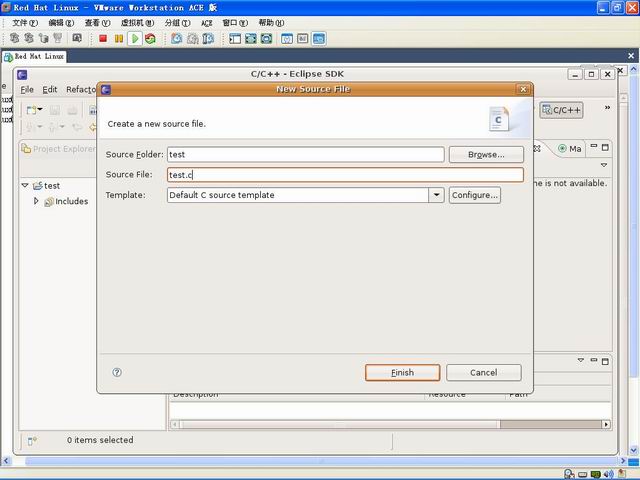The width and height of the screenshot is (640, 480).
Task: Click the full screen mode toolbar icon
Action: (x=251, y=39)
